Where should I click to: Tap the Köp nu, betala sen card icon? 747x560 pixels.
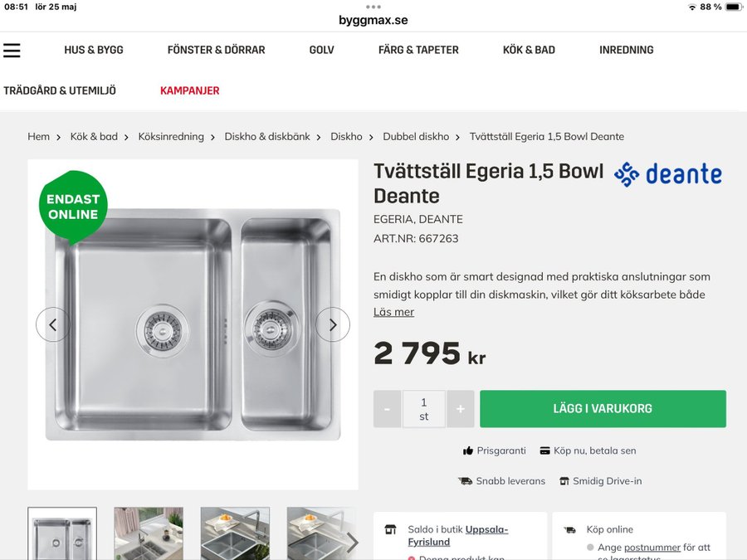point(544,450)
